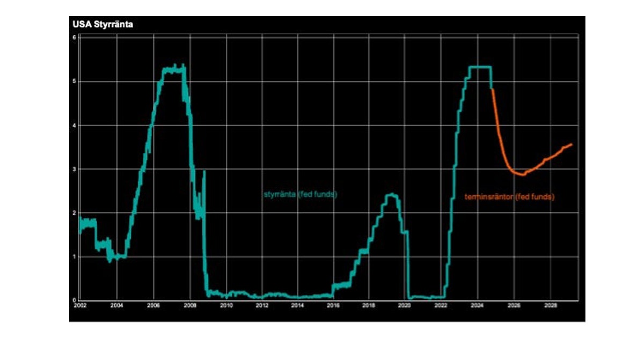Image resolution: width=644 pixels, height=338 pixels.
Task: Click the "USA Styrränta" chart title
Action: [x=99, y=24]
